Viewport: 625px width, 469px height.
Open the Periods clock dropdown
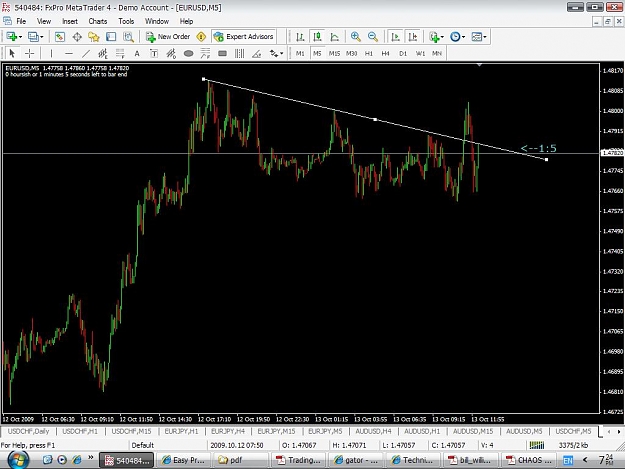[457, 37]
